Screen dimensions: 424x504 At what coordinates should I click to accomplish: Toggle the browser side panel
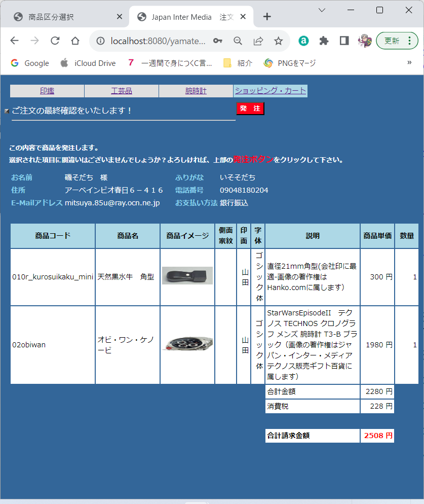click(x=344, y=41)
